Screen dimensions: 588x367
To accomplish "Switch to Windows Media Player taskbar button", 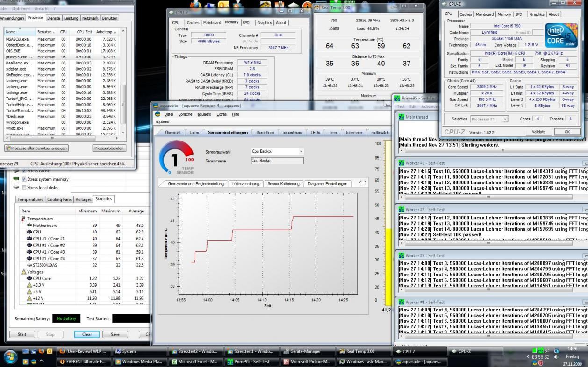I will (139, 361).
